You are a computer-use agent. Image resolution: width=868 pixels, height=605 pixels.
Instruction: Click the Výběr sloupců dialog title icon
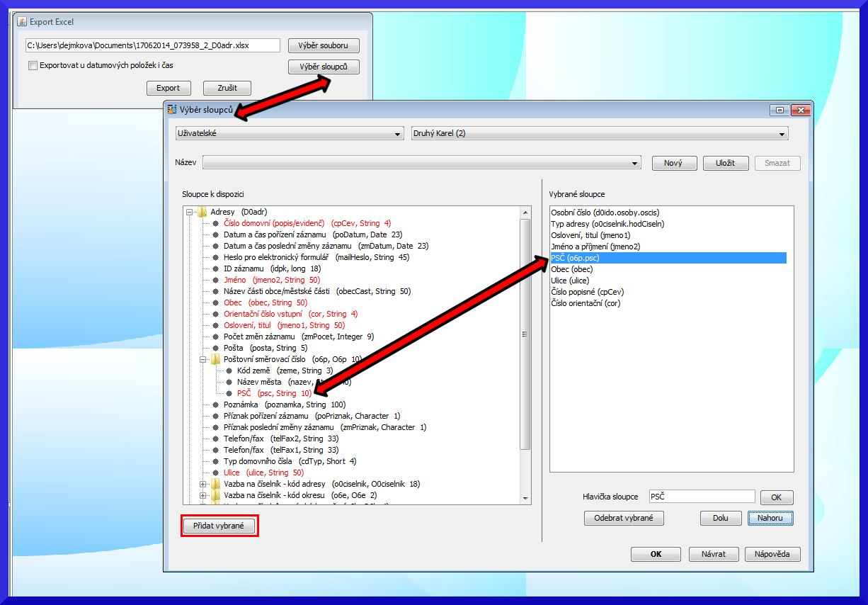tap(171, 109)
